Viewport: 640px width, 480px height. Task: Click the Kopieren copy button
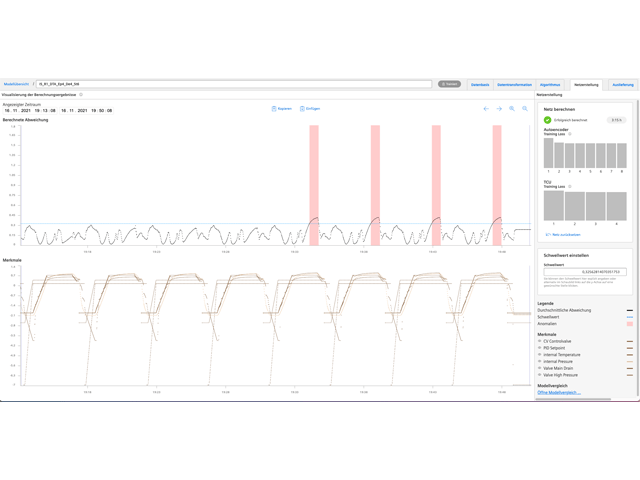click(x=282, y=109)
